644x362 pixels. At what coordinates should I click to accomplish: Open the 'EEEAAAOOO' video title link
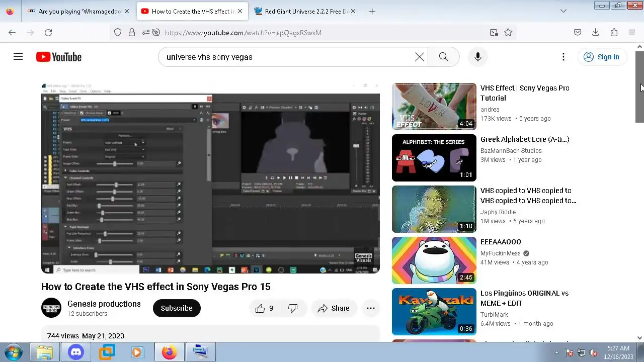(501, 242)
